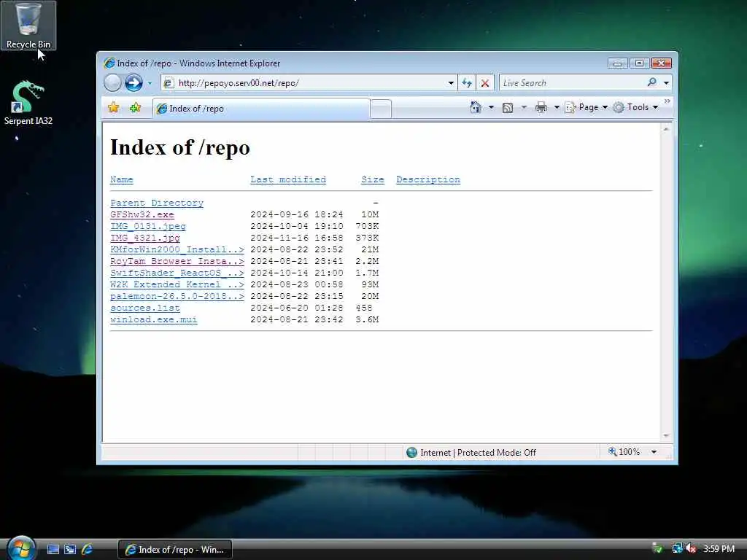Expand the Home button dropdown arrow

(x=491, y=108)
